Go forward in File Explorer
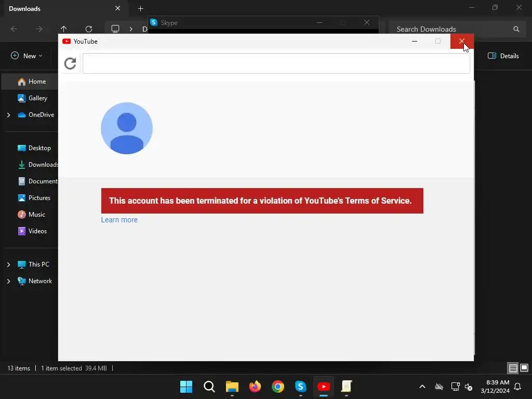Image resolution: width=532 pixels, height=399 pixels. [x=38, y=29]
